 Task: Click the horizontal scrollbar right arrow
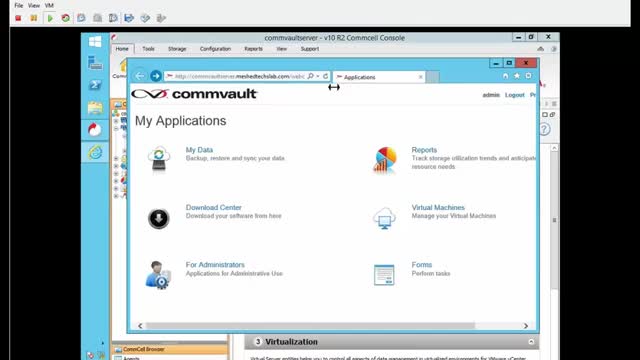point(526,326)
